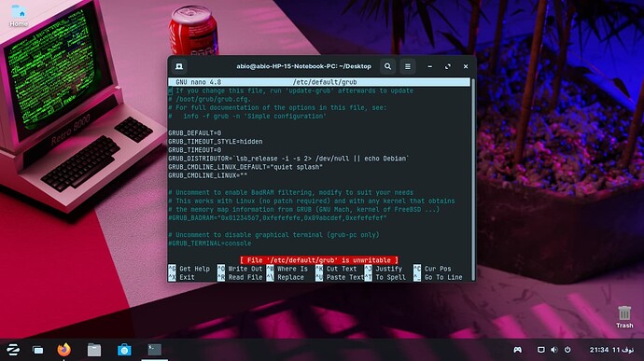Launch Firefox from the taskbar
This screenshot has height=361, width=644.
(x=63, y=350)
